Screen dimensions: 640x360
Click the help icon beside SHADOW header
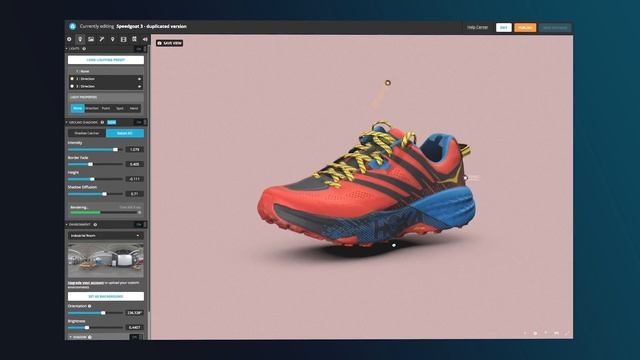[90, 337]
